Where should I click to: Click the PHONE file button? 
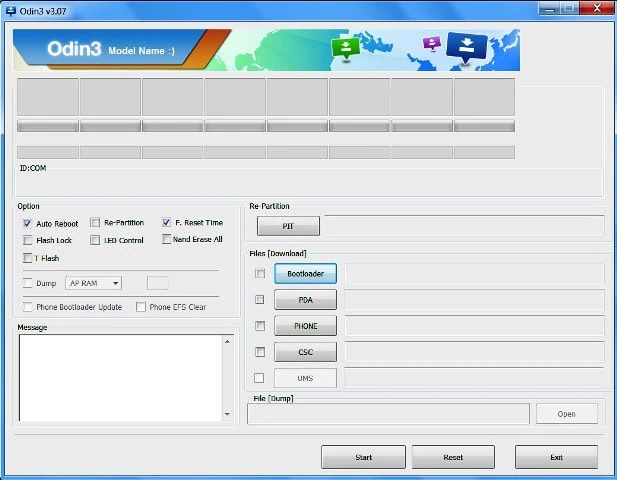(305, 326)
